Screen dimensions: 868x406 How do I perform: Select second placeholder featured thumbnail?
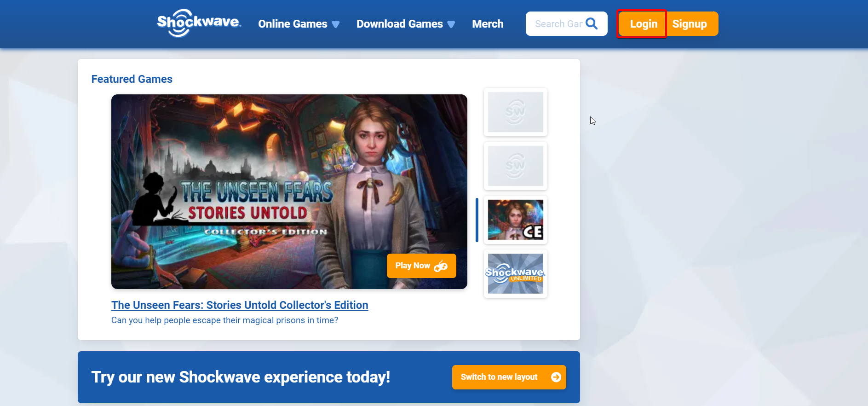tap(516, 166)
